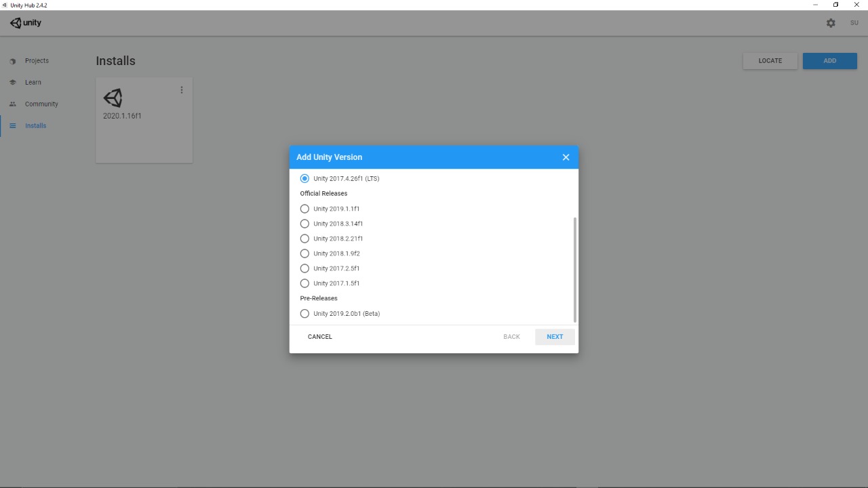Click the Projects sidebar icon
Screen dimensions: 868x488
[x=12, y=61]
